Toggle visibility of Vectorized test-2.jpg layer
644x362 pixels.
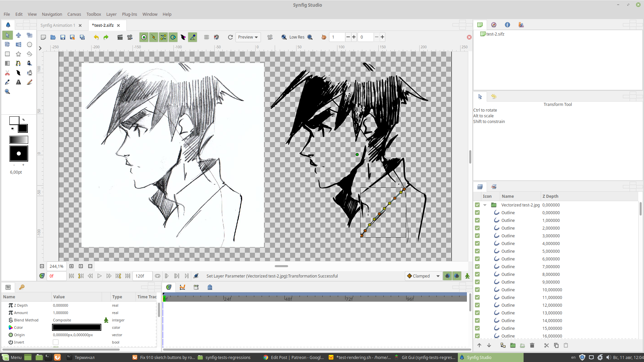tap(477, 205)
